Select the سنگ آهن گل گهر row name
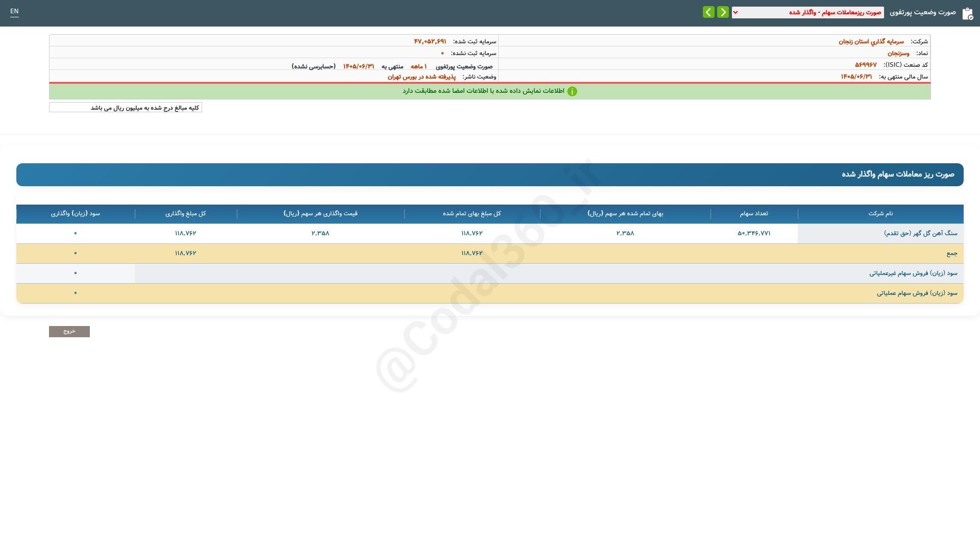The image size is (980, 551). tap(921, 233)
